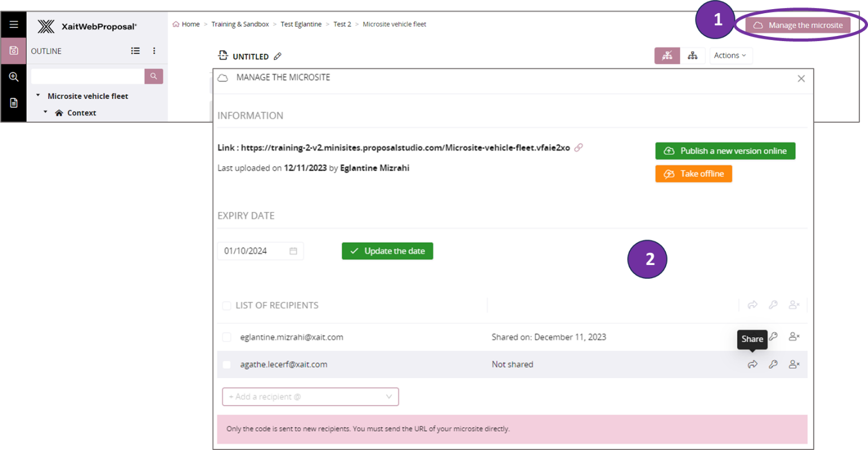868x450 pixels.
Task: Open the Home breadcrumb link
Action: 190,24
